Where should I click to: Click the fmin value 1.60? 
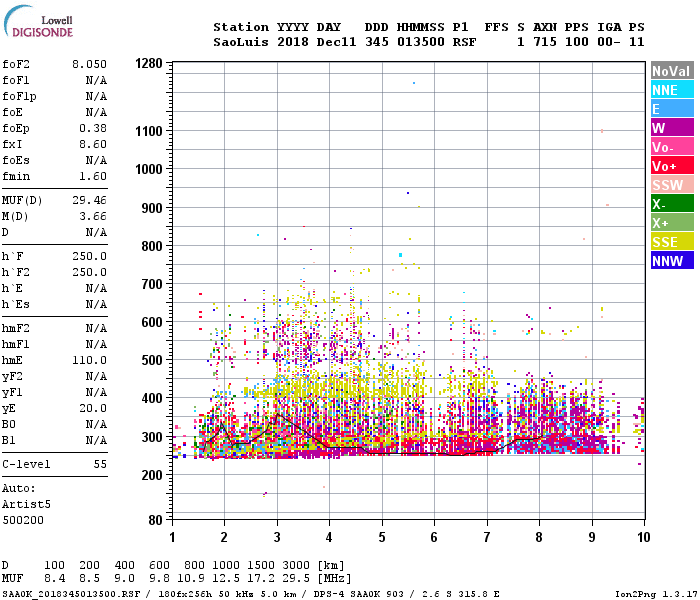click(93, 176)
